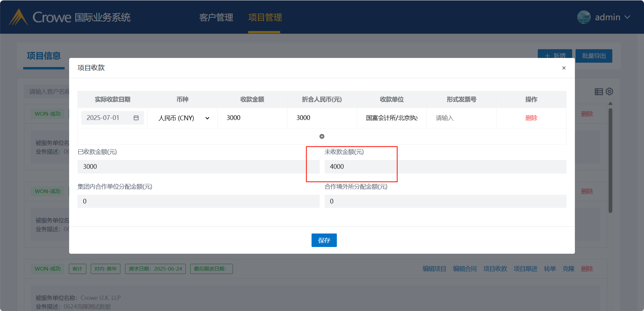This screenshot has width=644, height=311.
Task: Click the 形式发票号 input field
Action: coord(462,118)
